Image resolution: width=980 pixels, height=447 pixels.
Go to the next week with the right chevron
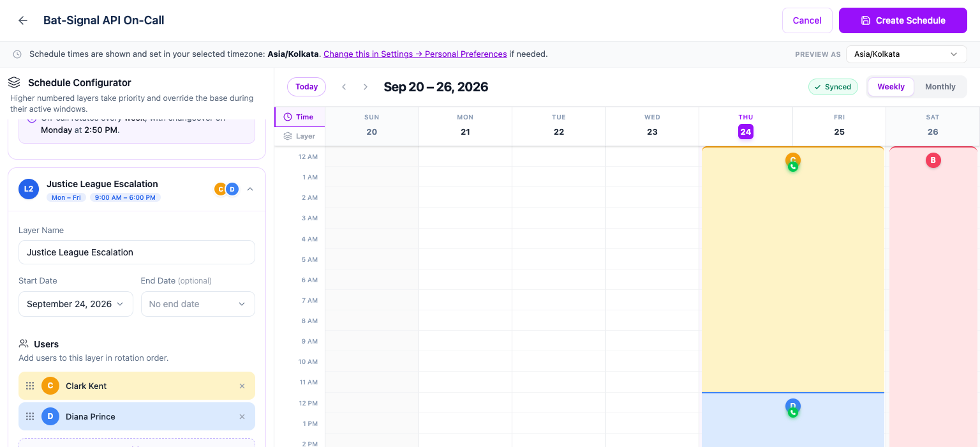point(366,87)
